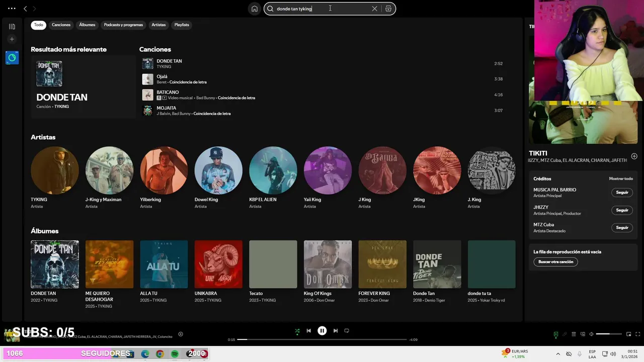Select the Álbumes filter
644x362 pixels.
point(87,25)
